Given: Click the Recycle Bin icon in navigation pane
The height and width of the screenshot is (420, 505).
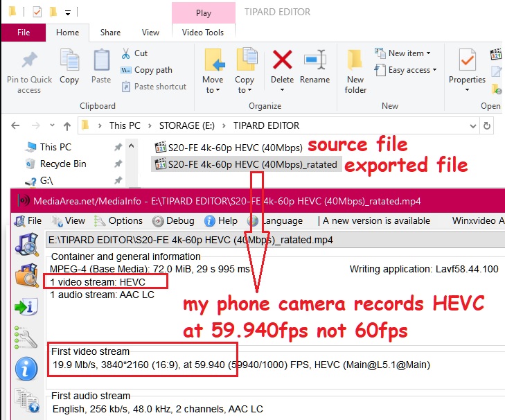Looking at the screenshot, I should tap(30, 164).
